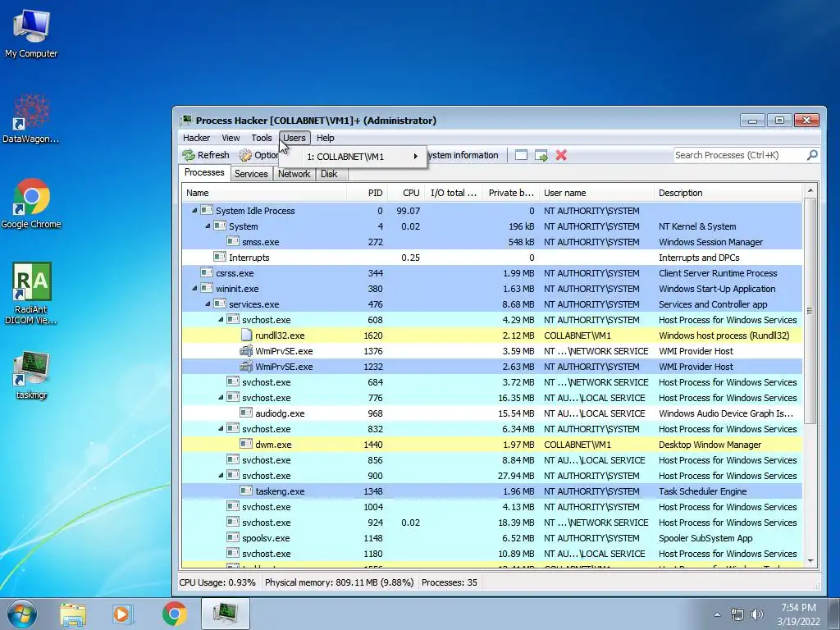The image size is (840, 630).
Task: Click the volume speaker tray icon
Action: (x=757, y=614)
